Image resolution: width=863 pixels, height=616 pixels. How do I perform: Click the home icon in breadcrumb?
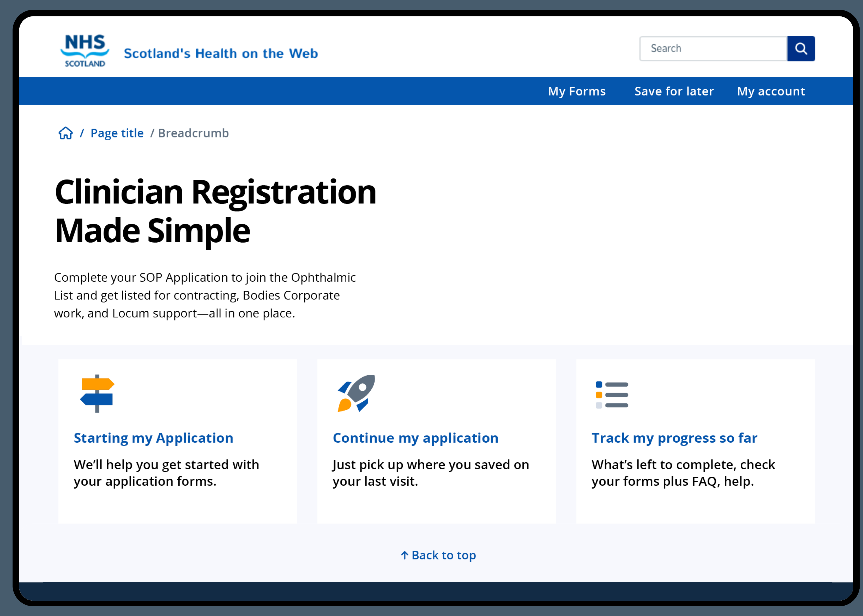(x=66, y=133)
